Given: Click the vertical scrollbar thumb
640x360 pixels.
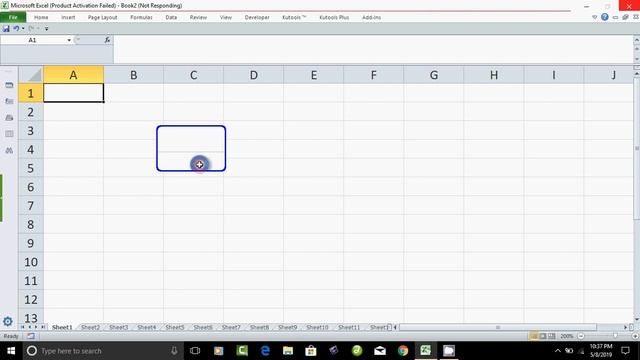Looking at the screenshot, I should point(636,149).
